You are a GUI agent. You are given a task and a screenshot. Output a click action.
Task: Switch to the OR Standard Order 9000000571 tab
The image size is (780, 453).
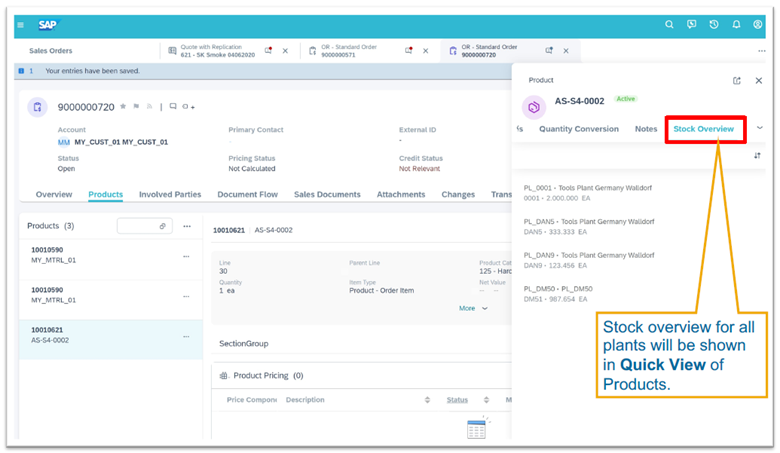pos(349,51)
